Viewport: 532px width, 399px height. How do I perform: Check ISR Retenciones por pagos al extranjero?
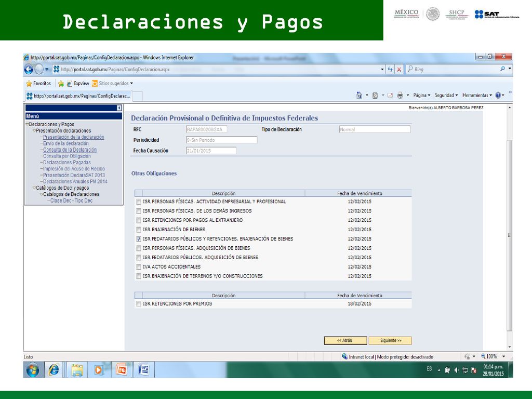138,220
